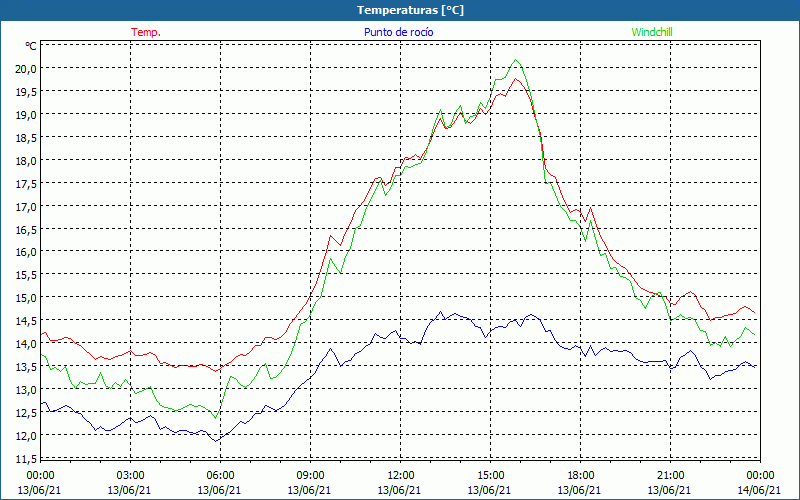Click the 20,0 y-axis value
800x500 pixels.
point(26,69)
